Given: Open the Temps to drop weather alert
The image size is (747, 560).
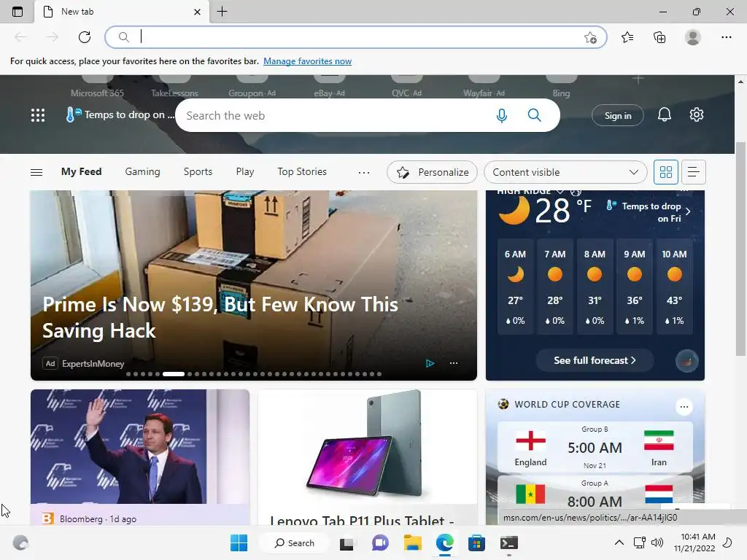Looking at the screenshot, I should 120,114.
